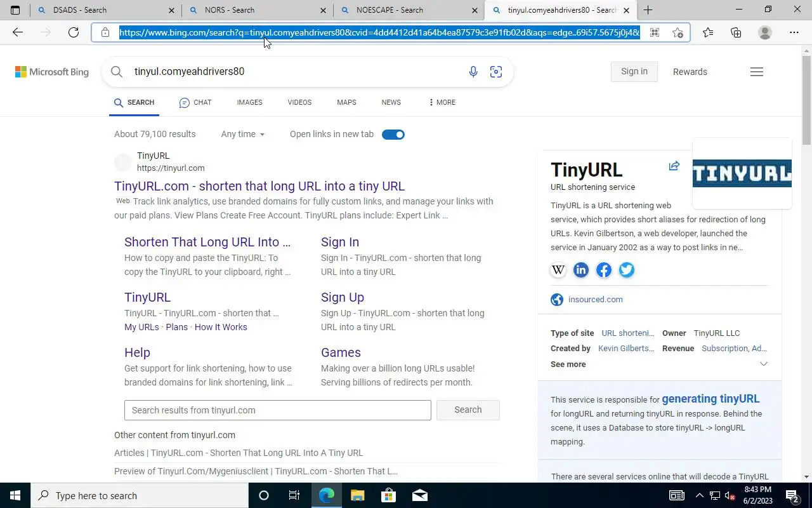812x508 pixels.
Task: Click the magnifier icon in Bing search box
Action: click(117, 72)
